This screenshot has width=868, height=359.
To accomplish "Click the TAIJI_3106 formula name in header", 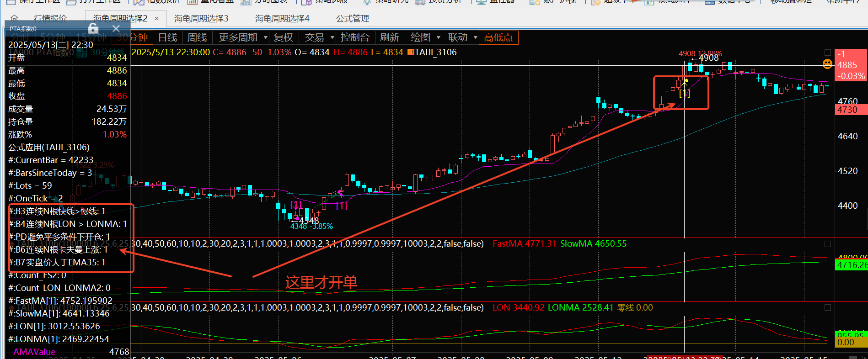I will [436, 52].
